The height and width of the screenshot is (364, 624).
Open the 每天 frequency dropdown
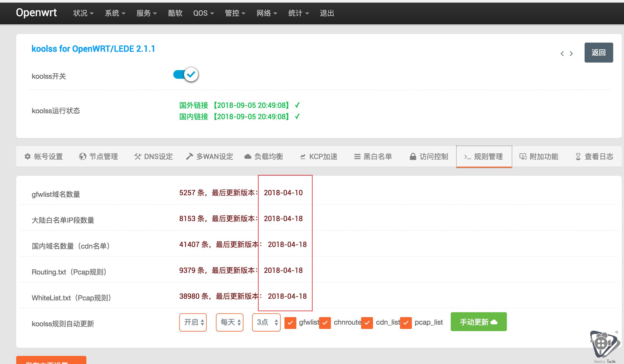coord(230,322)
